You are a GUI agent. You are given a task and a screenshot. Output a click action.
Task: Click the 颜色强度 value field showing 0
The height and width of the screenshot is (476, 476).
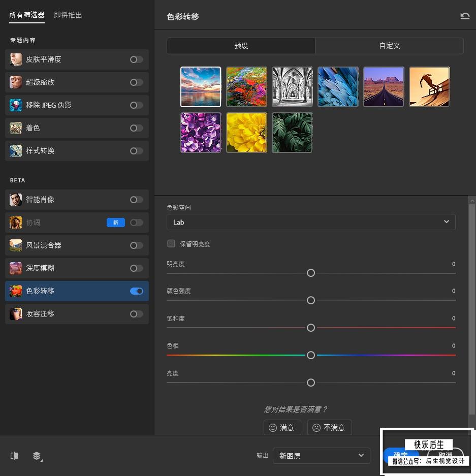[453, 291]
